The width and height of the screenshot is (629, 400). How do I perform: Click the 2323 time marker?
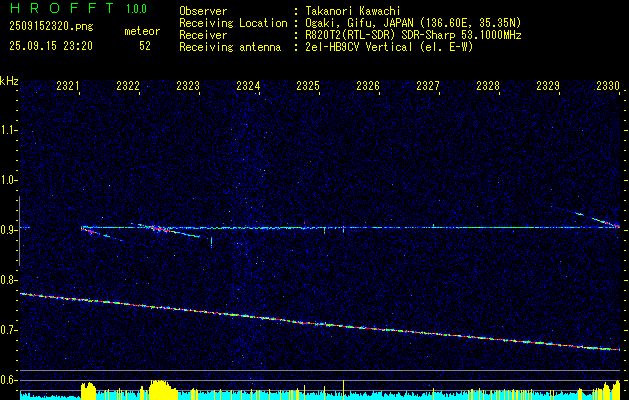click(x=188, y=86)
